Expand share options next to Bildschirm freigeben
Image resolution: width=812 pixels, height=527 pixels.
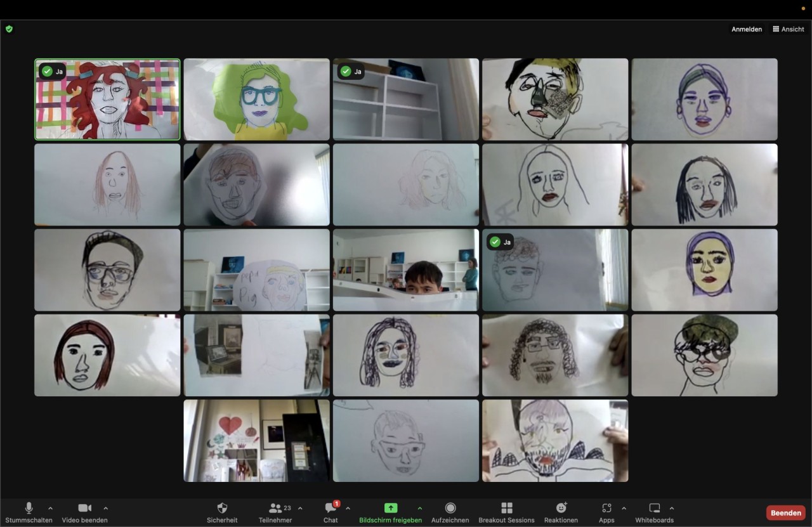point(419,508)
